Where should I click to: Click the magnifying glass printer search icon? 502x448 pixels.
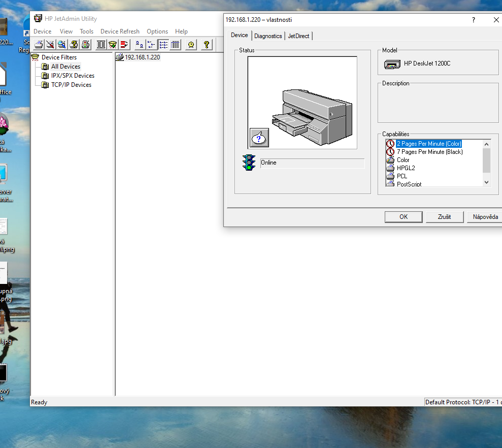[x=61, y=45]
